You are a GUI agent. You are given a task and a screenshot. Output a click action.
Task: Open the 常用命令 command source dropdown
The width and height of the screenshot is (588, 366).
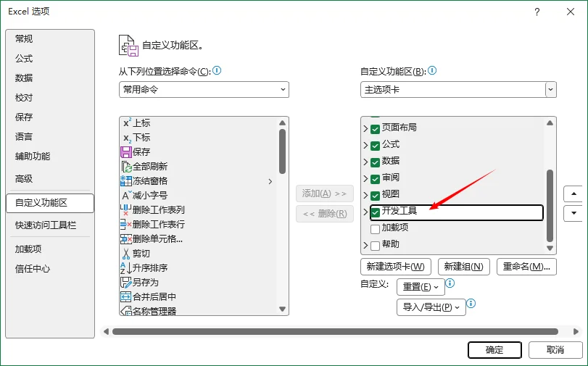(x=204, y=90)
